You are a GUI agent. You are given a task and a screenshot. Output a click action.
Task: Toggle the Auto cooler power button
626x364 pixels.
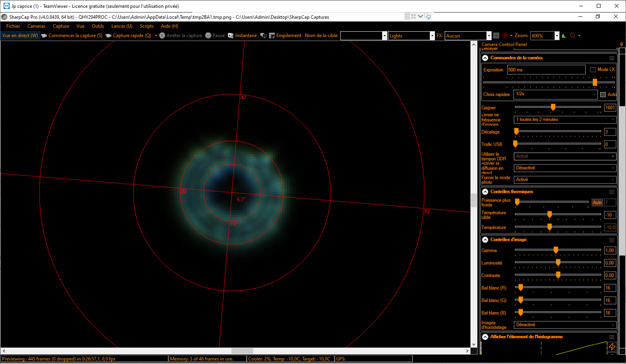[597, 202]
